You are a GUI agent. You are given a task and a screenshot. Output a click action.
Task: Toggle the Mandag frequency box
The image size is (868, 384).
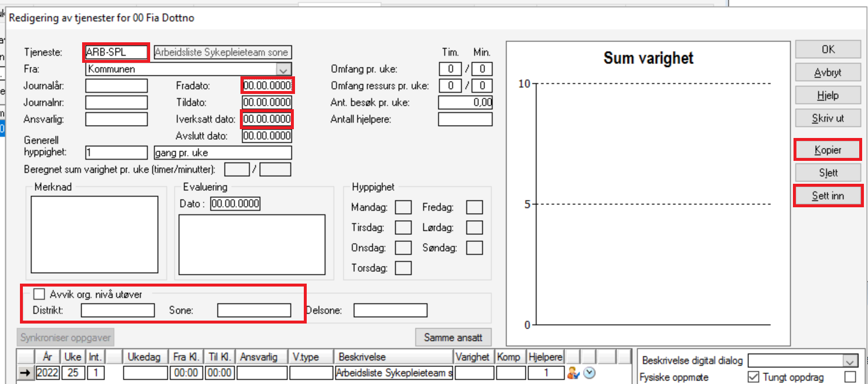click(x=403, y=207)
